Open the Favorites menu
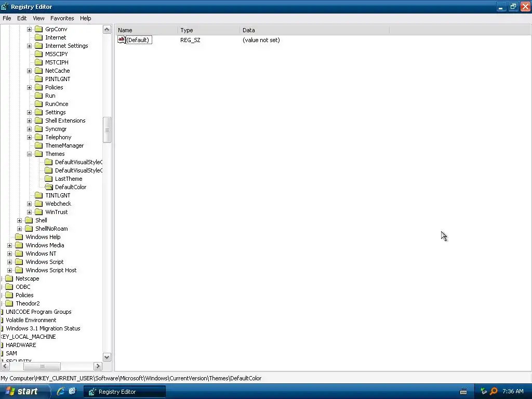532x399 pixels. click(x=62, y=18)
